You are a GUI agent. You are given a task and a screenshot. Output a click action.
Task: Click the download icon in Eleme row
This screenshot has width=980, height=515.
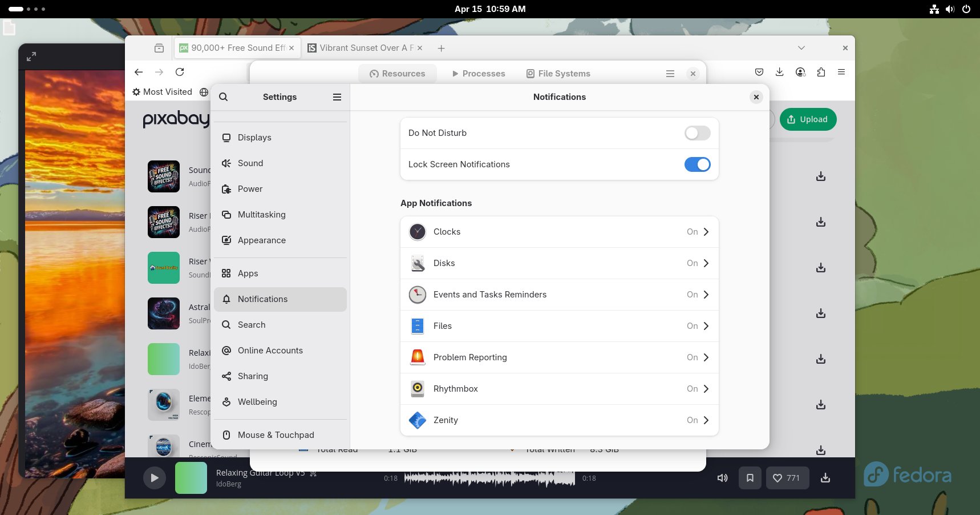(821, 405)
